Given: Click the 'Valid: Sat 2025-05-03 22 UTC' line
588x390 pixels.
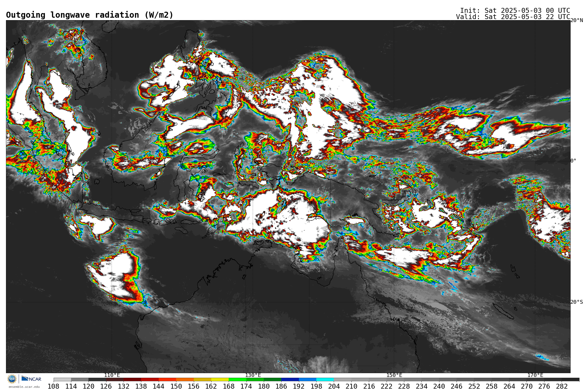Looking at the screenshot, I should 513,17.
